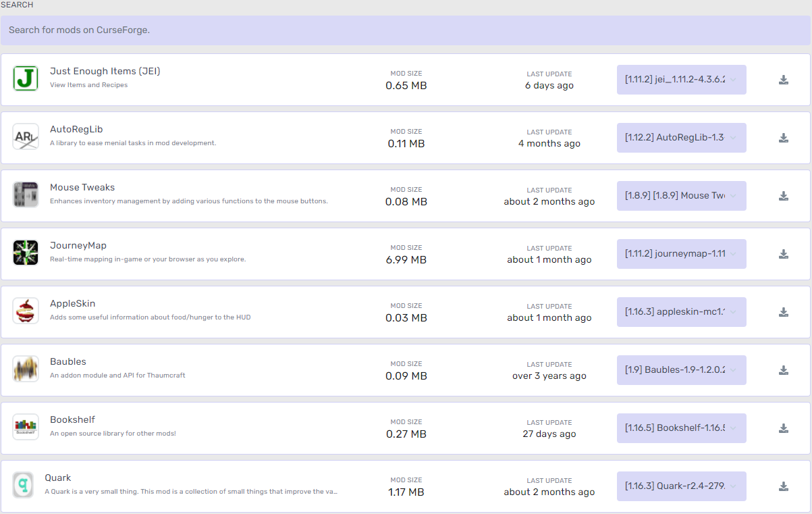Image resolution: width=812 pixels, height=514 pixels.
Task: Click the 'An open source library for other mods!' text
Action: pos(113,434)
